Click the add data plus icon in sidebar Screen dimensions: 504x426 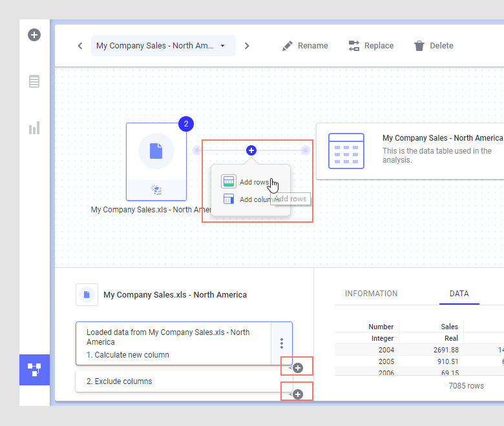[x=34, y=35]
